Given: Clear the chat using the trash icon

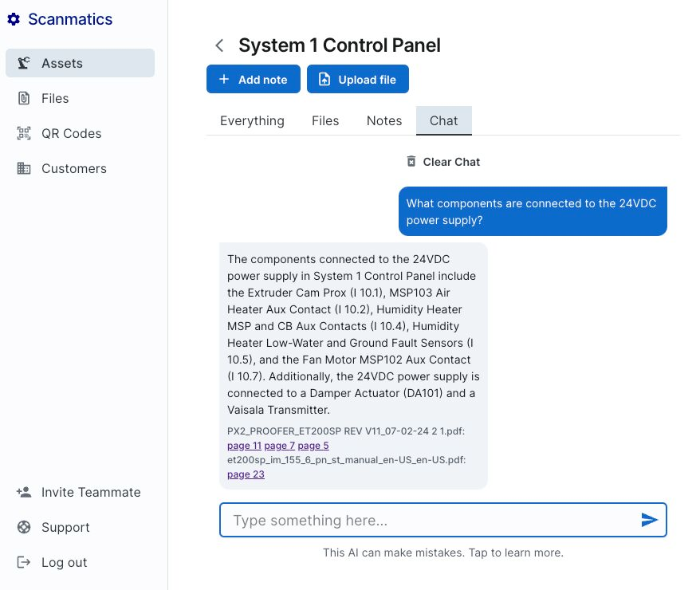Looking at the screenshot, I should coord(411,161).
